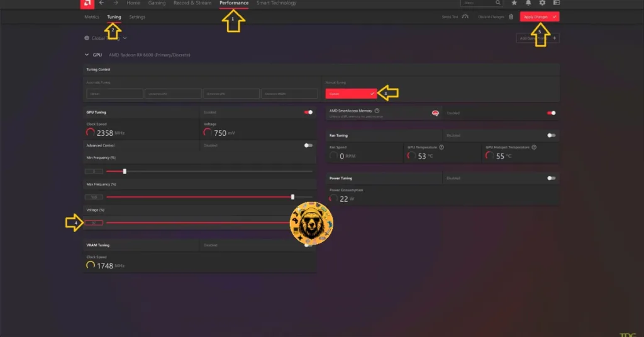Click the VRAM Clock Speed gauge icon
This screenshot has height=337, width=644.
91,265
